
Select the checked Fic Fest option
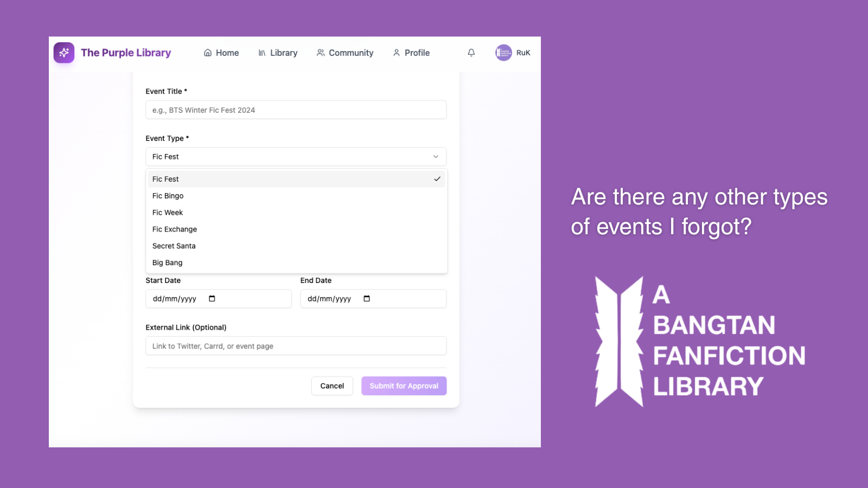(296, 179)
